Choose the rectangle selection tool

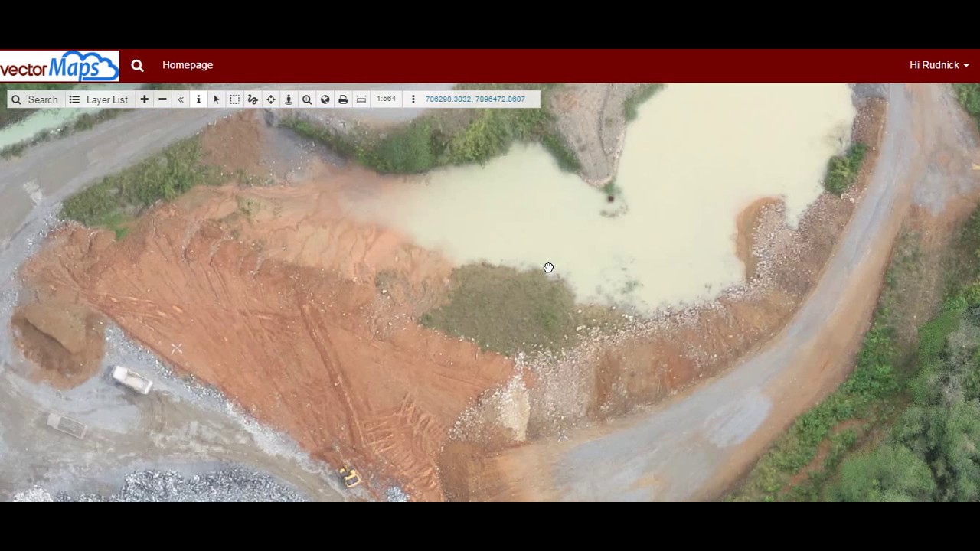235,99
